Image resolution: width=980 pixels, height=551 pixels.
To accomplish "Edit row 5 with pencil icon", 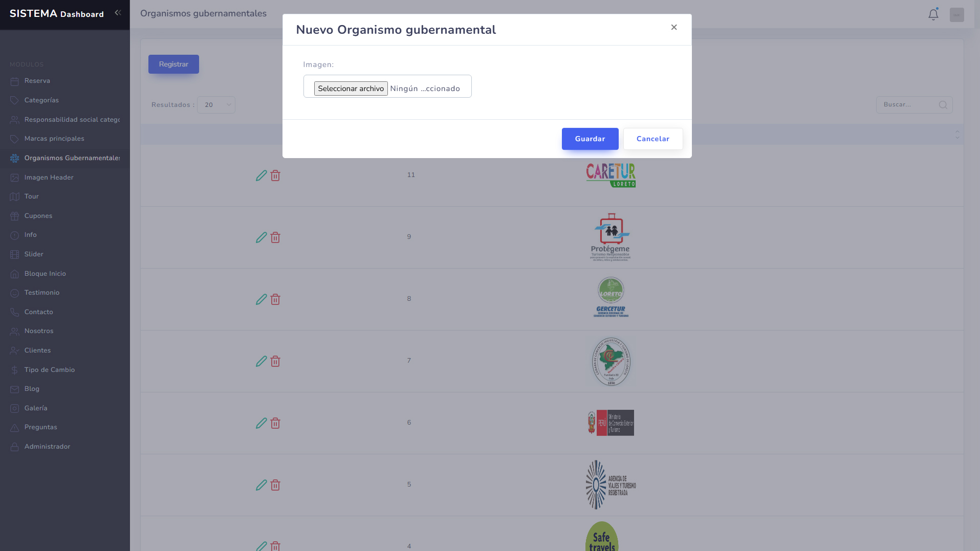I will click(x=261, y=485).
